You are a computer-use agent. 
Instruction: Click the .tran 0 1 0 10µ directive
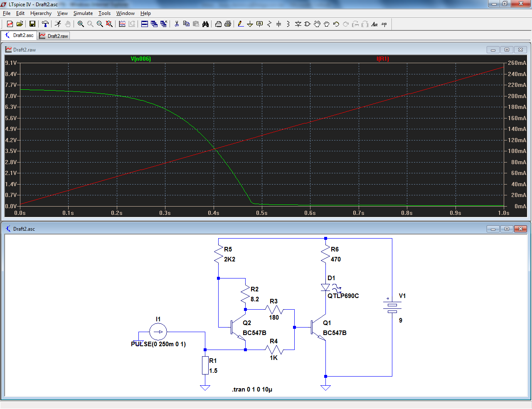pos(252,389)
